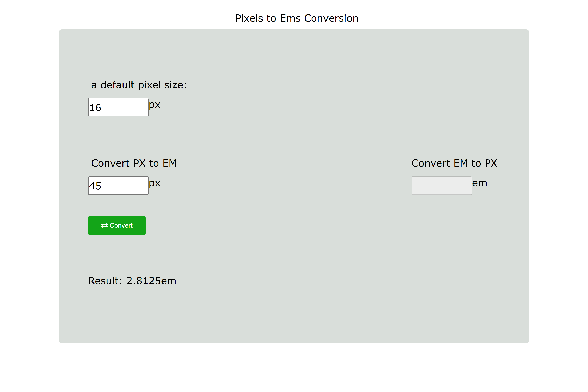This screenshot has height=392, width=588.
Task: Click the 'Convert PX to EM' heading
Action: 134,163
